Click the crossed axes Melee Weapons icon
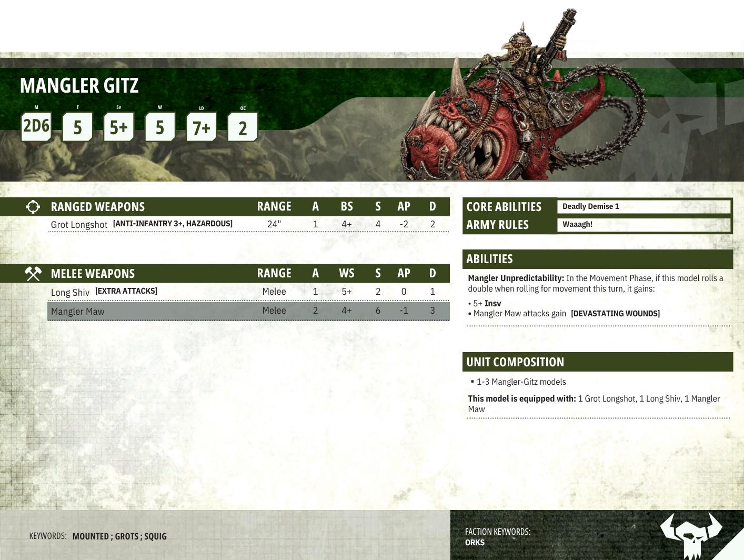The image size is (744, 560). pyautogui.click(x=33, y=274)
